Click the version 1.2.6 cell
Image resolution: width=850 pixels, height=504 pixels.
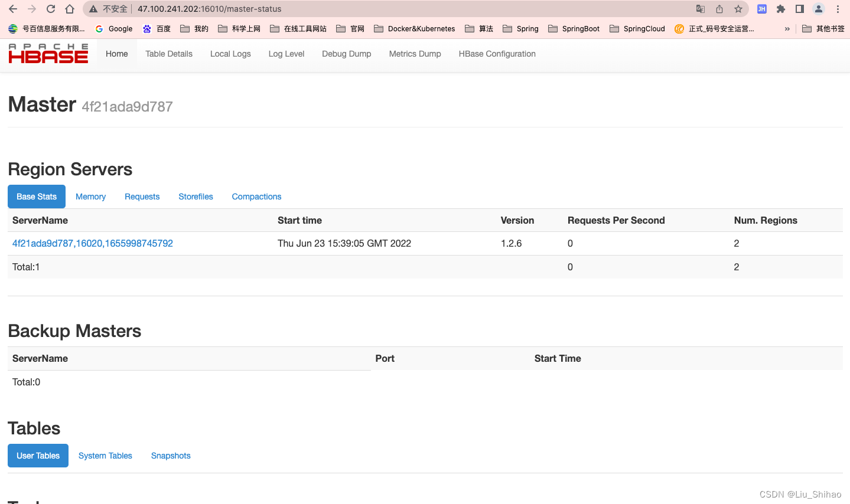512,243
